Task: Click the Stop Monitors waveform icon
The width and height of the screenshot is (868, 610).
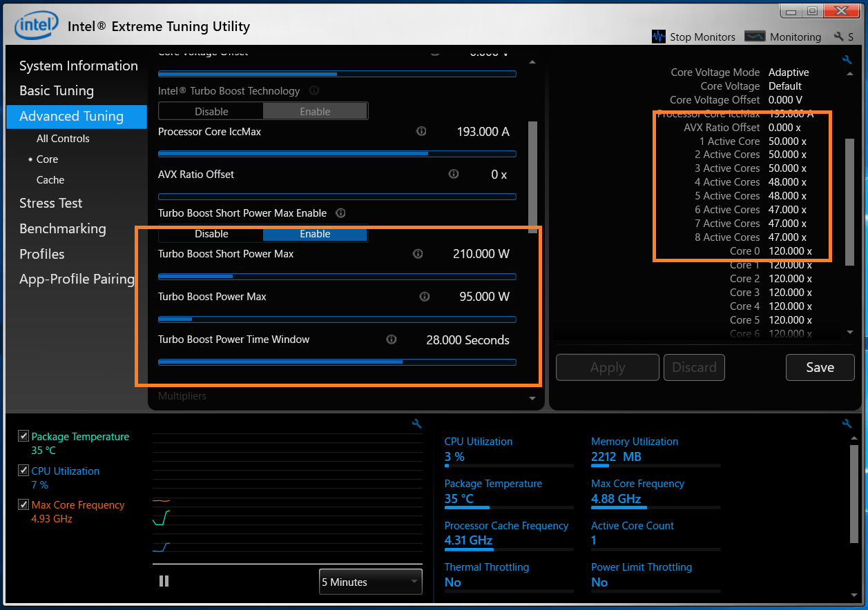Action: [x=659, y=37]
